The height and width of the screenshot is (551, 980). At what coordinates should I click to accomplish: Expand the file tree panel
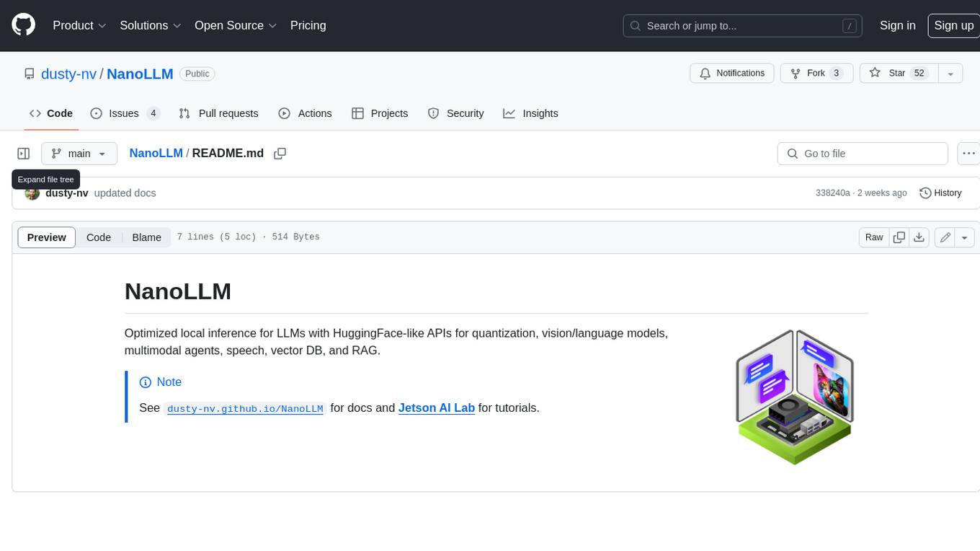tap(24, 154)
